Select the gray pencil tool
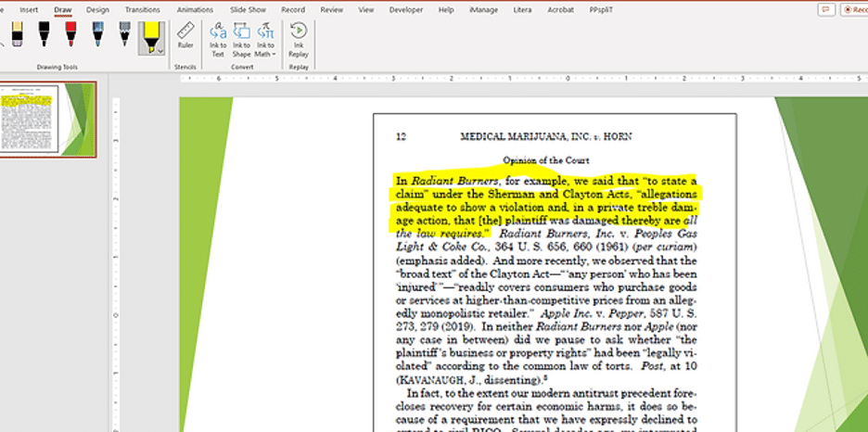 click(125, 35)
